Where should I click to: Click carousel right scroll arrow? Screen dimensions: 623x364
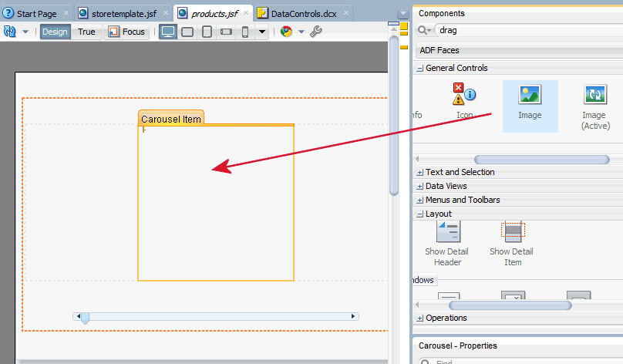pyautogui.click(x=353, y=316)
